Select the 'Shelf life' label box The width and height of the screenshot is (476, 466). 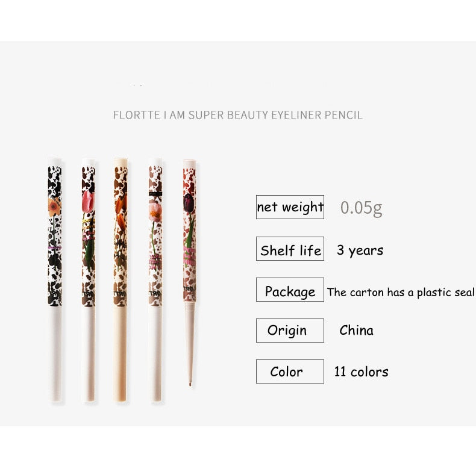290,250
